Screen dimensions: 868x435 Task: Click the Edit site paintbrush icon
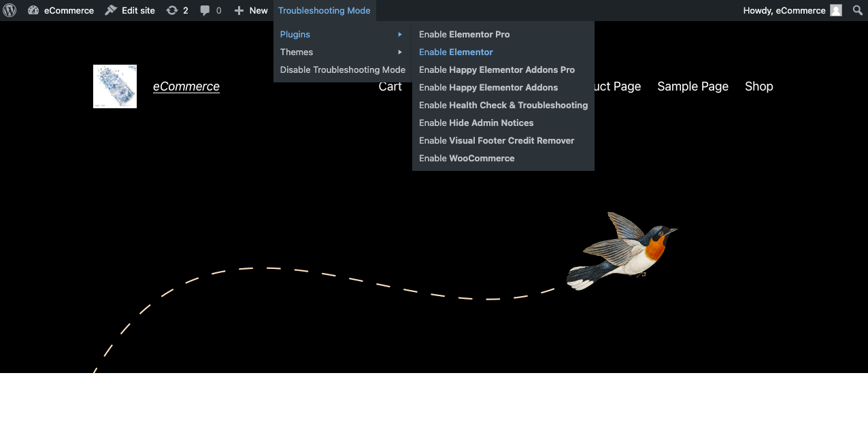[x=111, y=10]
